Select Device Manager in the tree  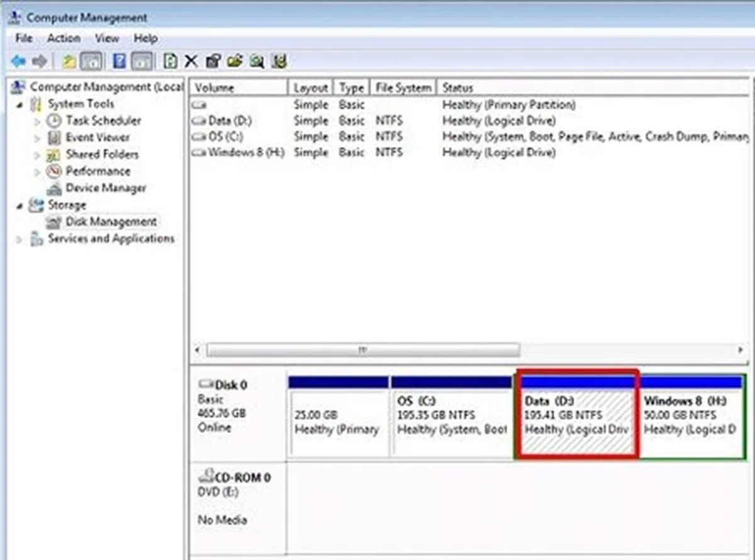pyautogui.click(x=105, y=188)
